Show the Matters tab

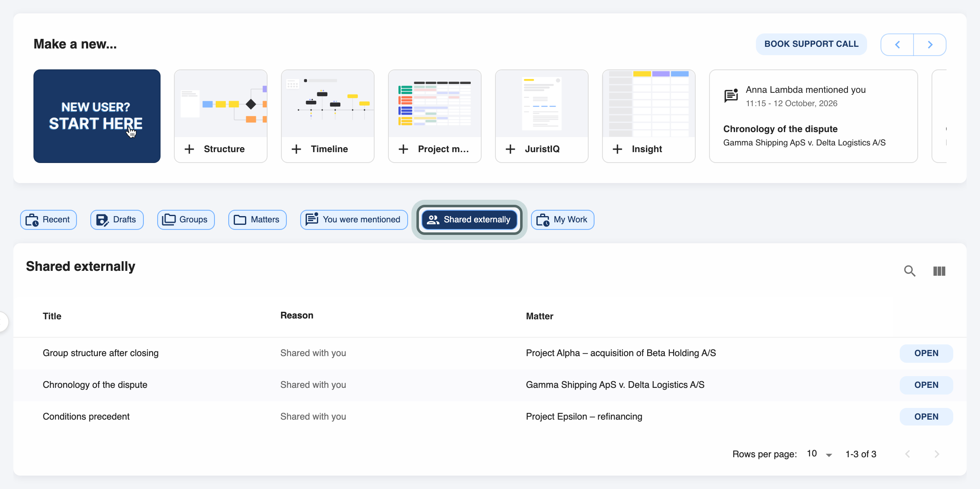(x=258, y=220)
